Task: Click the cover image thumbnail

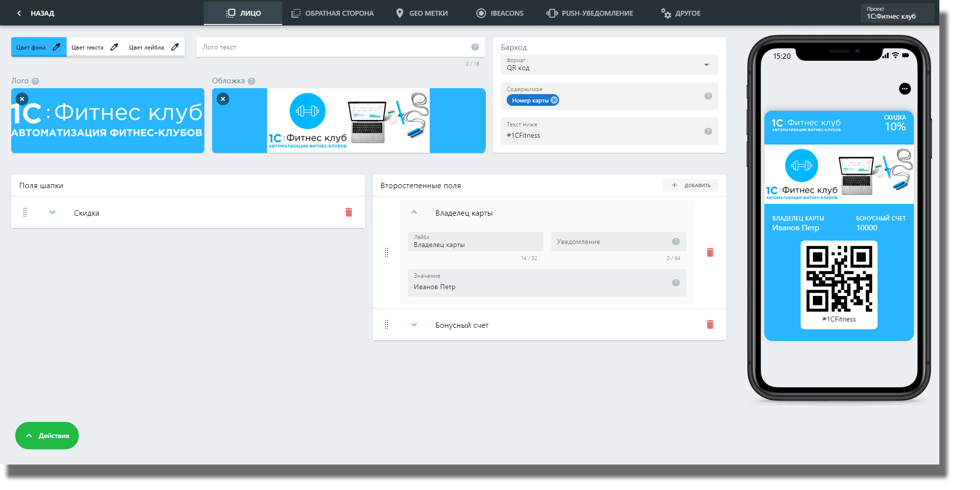Action: (x=348, y=121)
